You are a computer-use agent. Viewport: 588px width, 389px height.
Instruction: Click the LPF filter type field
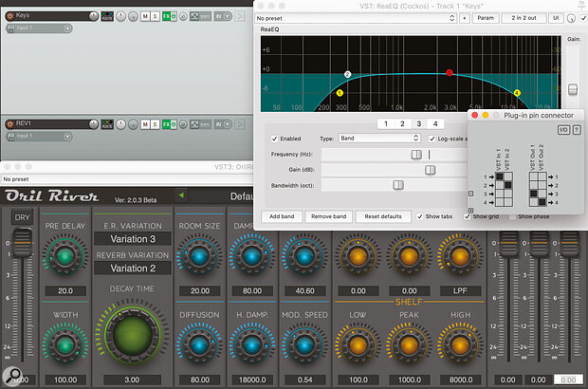pyautogui.click(x=460, y=290)
